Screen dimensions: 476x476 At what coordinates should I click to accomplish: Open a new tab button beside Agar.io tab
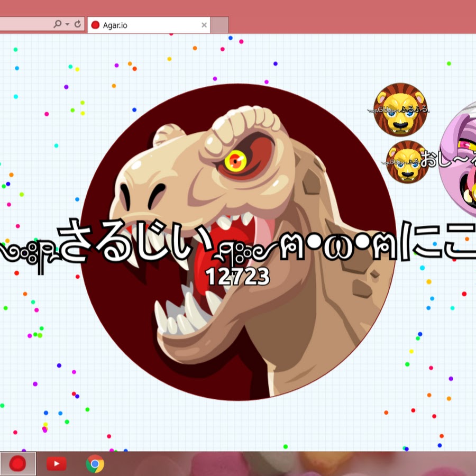[220, 25]
